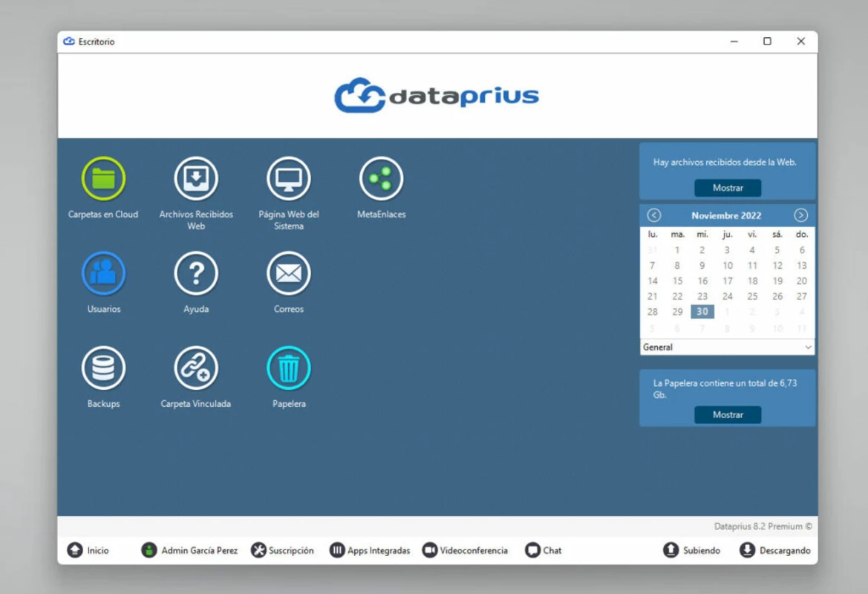This screenshot has height=594, width=868.
Task: Click Noviembre 2022 calendar header
Action: (726, 215)
